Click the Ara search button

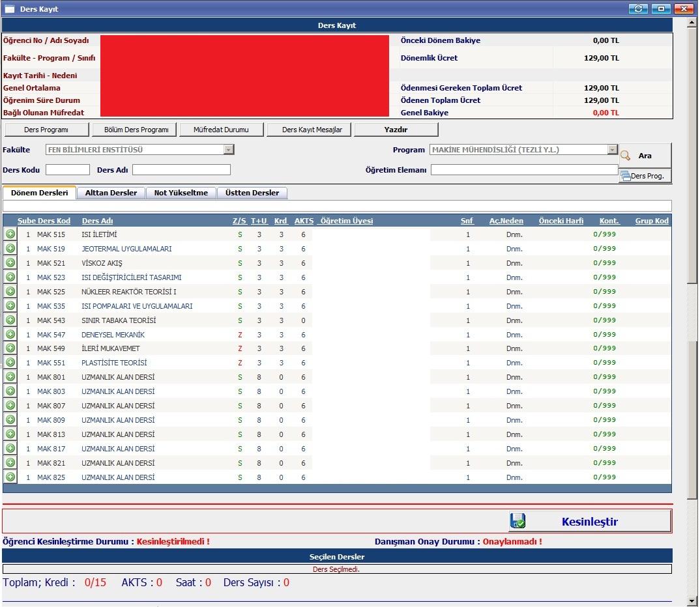pos(645,156)
